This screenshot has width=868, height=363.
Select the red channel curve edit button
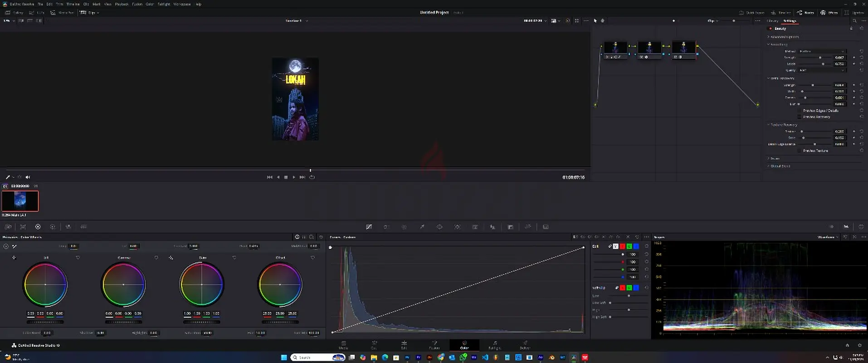tap(622, 246)
